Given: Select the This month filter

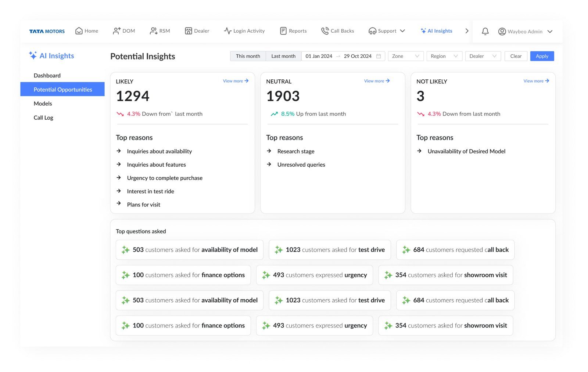Looking at the screenshot, I should tap(248, 56).
